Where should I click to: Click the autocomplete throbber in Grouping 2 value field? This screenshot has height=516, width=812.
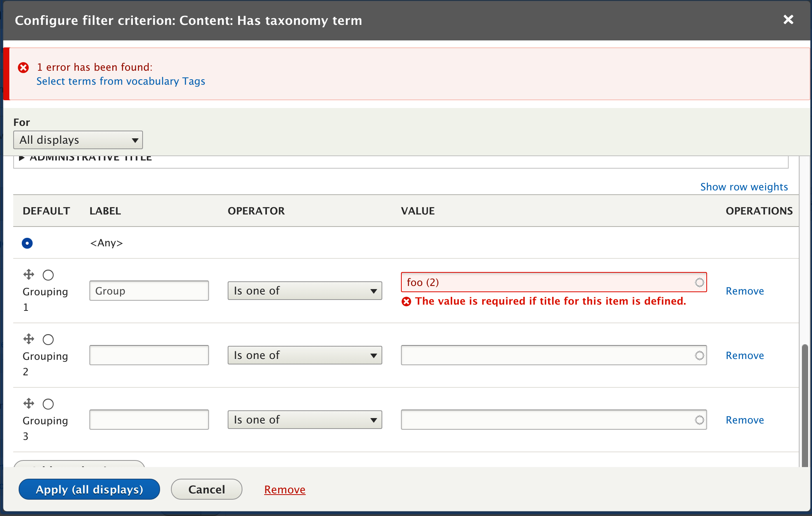click(699, 355)
